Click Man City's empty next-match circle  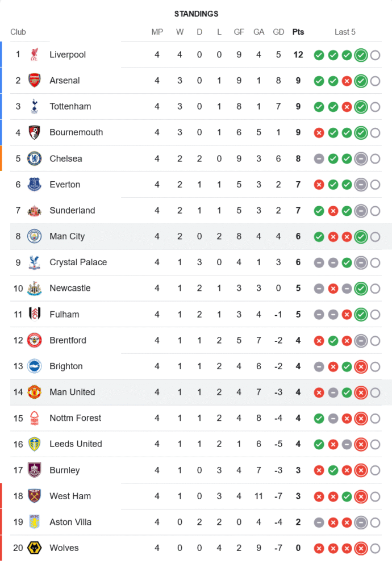coord(375,237)
